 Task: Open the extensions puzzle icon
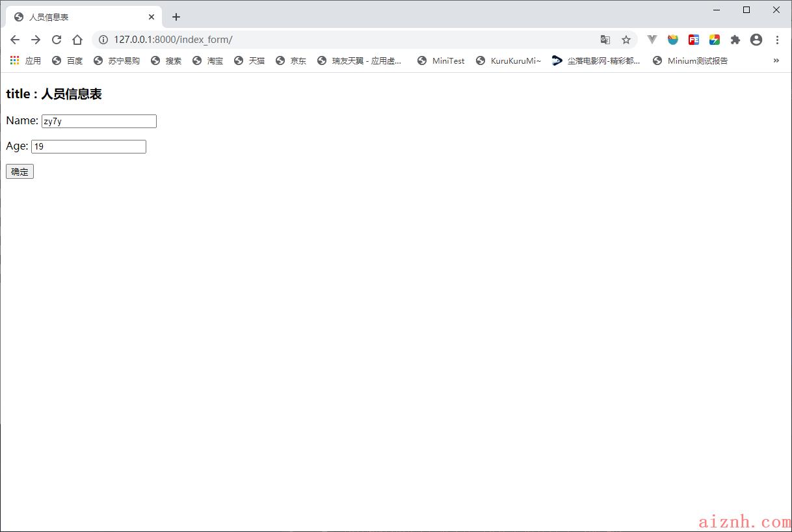735,40
